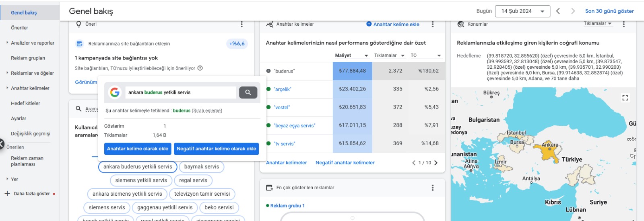Viewport: 644px width, 221px height.
Task: Select search term chip ankara buderus yetkili servis
Action: coord(138,167)
